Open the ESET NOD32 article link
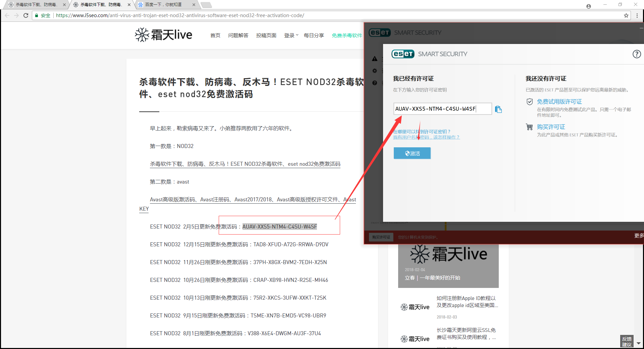644x349 pixels. 245,164
